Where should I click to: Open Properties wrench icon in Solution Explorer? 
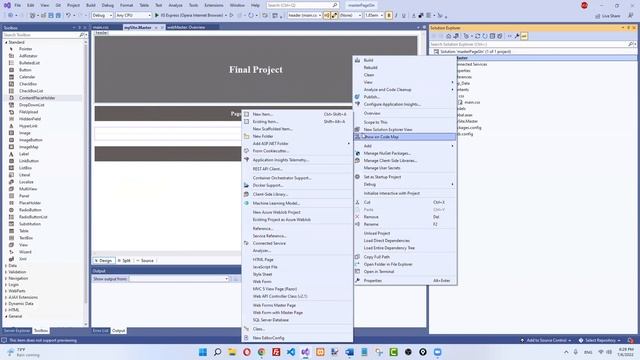click(x=517, y=36)
